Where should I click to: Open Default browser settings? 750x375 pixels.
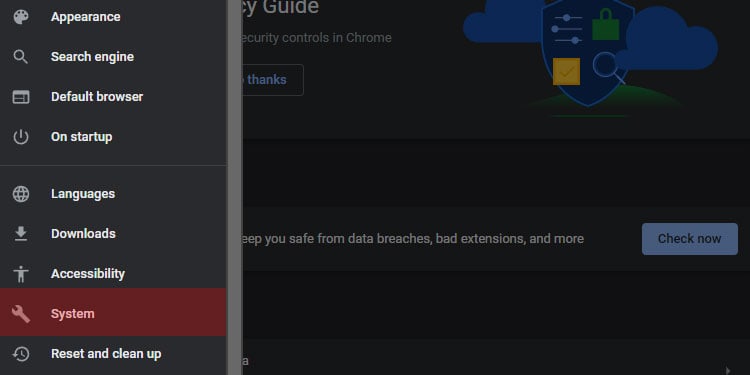[x=113, y=97]
